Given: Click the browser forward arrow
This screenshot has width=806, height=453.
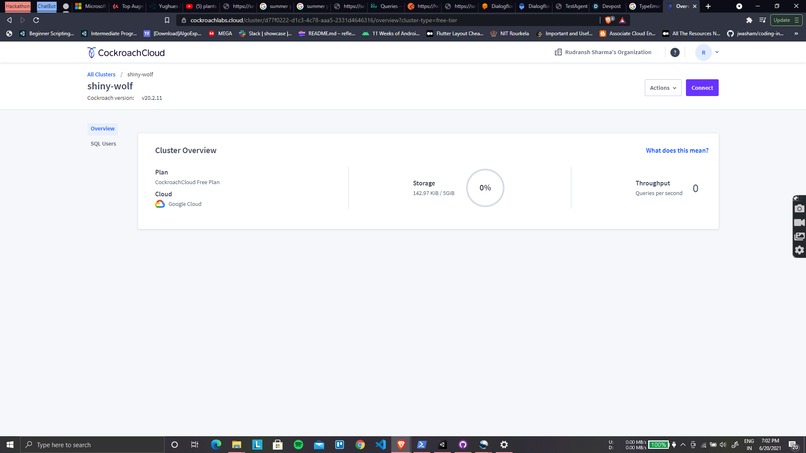Looking at the screenshot, I should pyautogui.click(x=23, y=20).
